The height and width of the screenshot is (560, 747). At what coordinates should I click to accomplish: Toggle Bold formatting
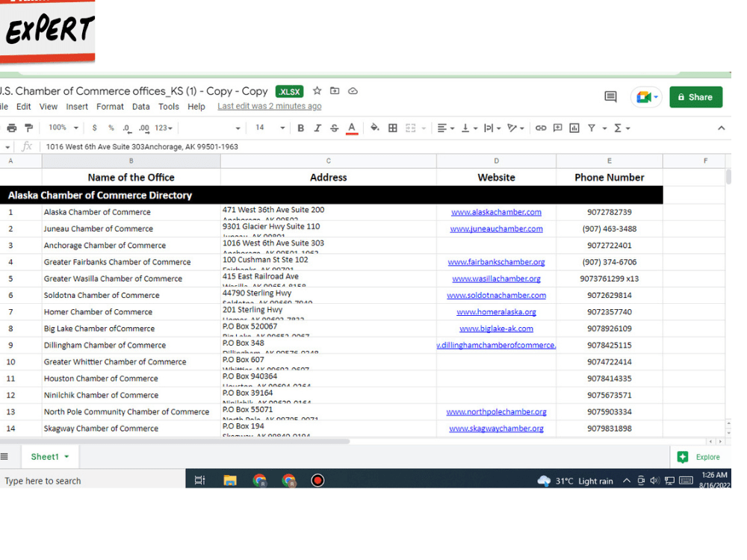pyautogui.click(x=300, y=128)
